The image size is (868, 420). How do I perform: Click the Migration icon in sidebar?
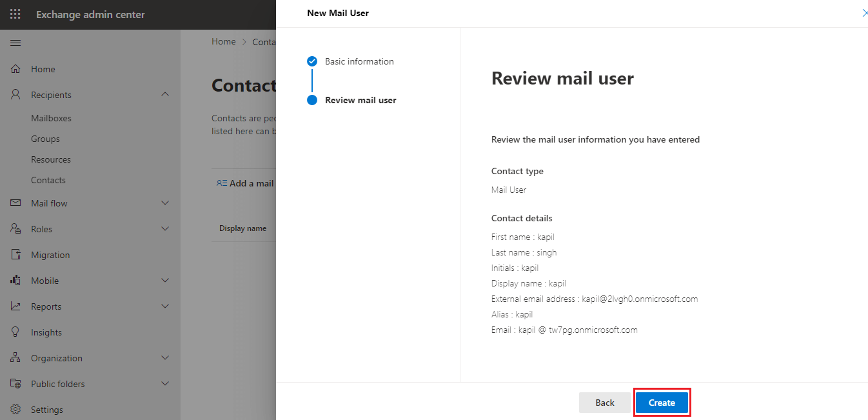(16, 255)
